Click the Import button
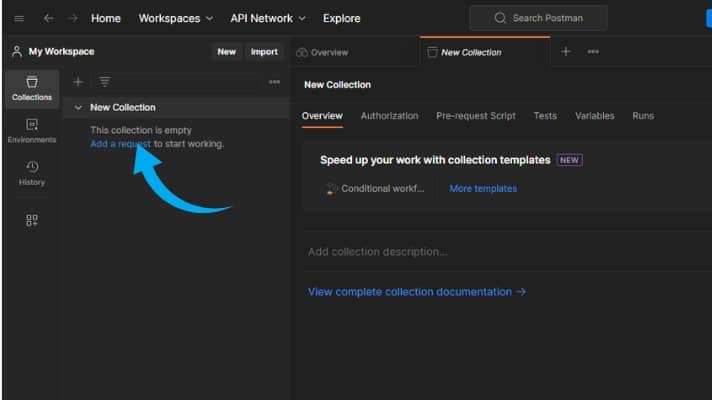The height and width of the screenshot is (400, 712). pos(264,52)
